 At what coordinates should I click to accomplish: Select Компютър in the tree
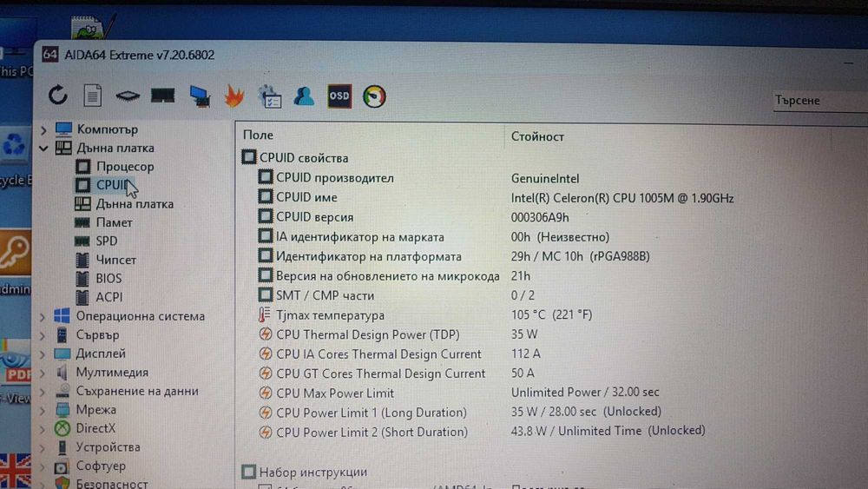(107, 129)
